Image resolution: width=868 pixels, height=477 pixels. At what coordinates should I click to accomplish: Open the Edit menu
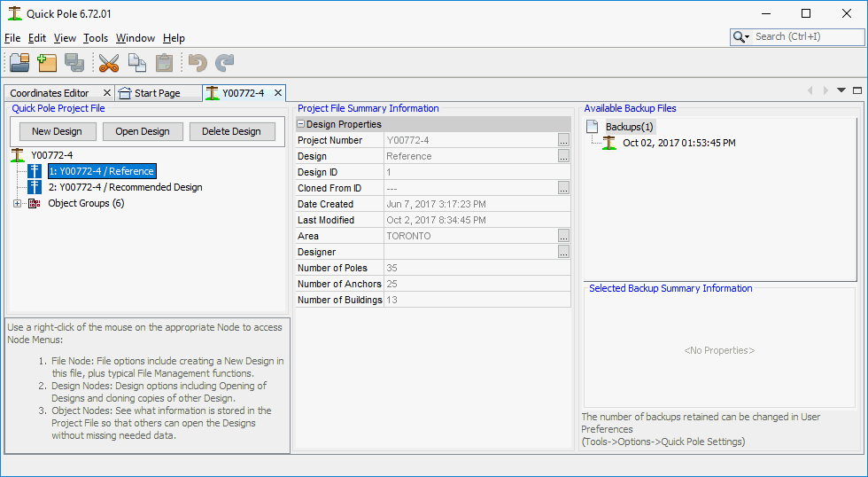tap(37, 38)
